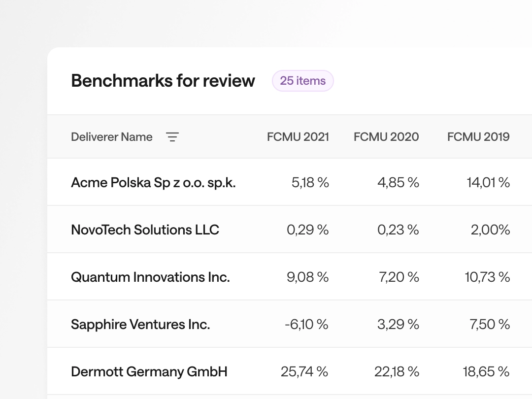532x399 pixels.
Task: Sort the table by FCMU 2021 column
Action: pyautogui.click(x=298, y=137)
